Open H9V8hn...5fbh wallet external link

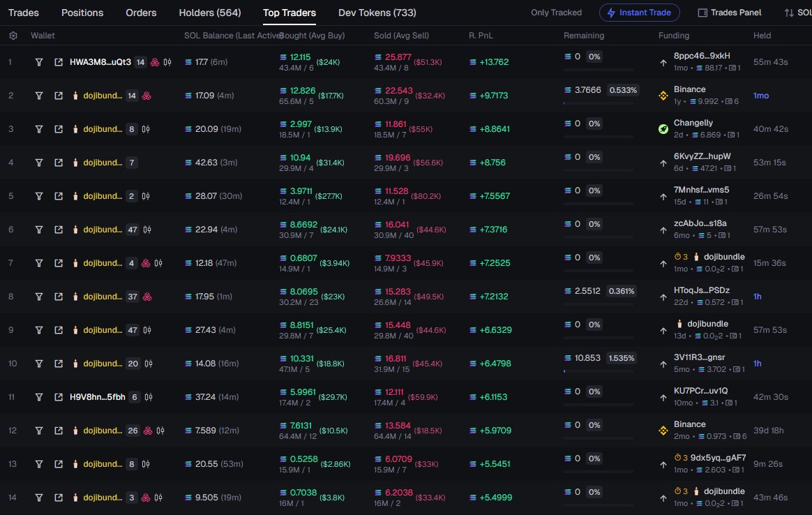tap(59, 397)
